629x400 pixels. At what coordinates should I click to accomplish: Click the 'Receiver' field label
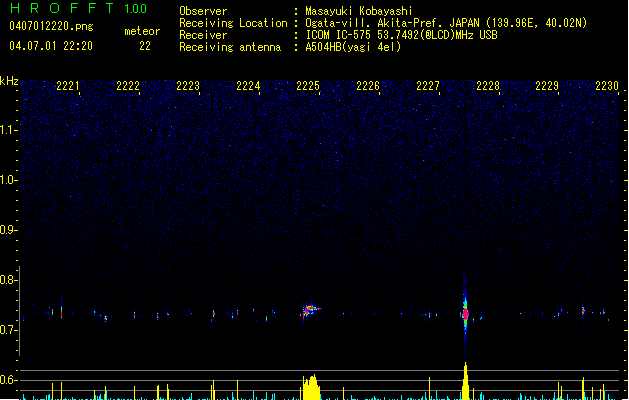[x=203, y=35]
